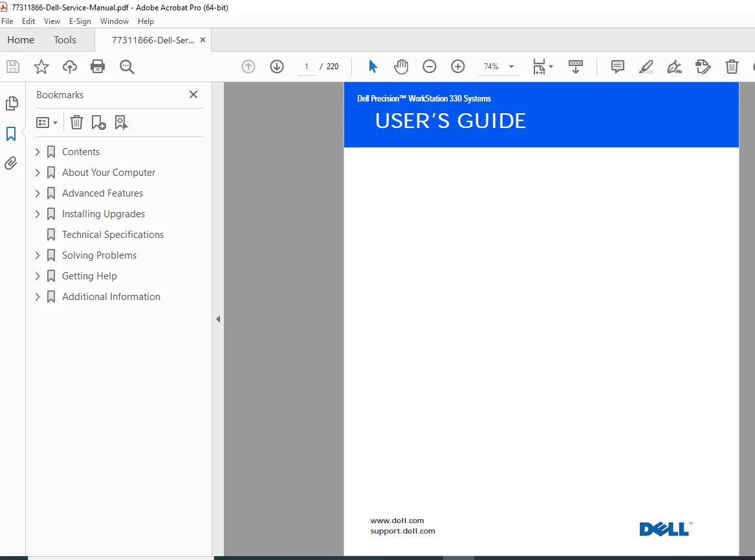755x560 pixels.
Task: Click the fit page width icon
Action: click(539, 67)
